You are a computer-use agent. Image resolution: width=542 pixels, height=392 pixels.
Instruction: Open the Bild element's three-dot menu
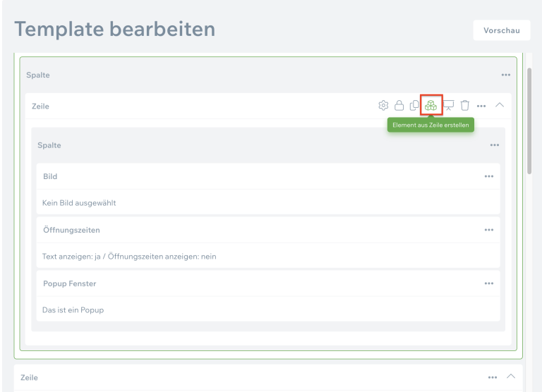tap(489, 176)
